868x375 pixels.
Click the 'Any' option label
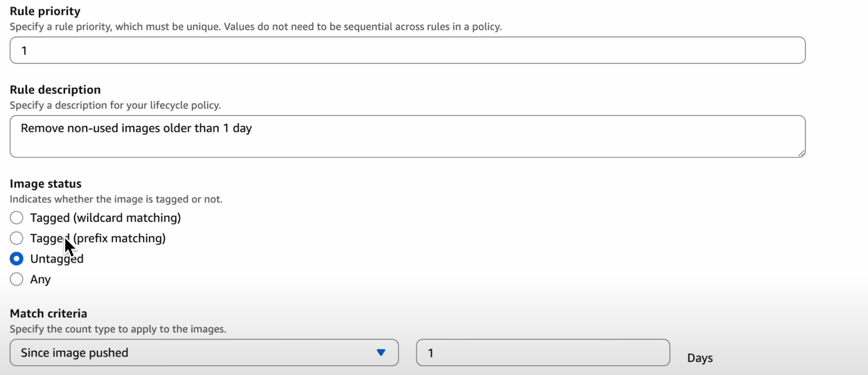(40, 279)
